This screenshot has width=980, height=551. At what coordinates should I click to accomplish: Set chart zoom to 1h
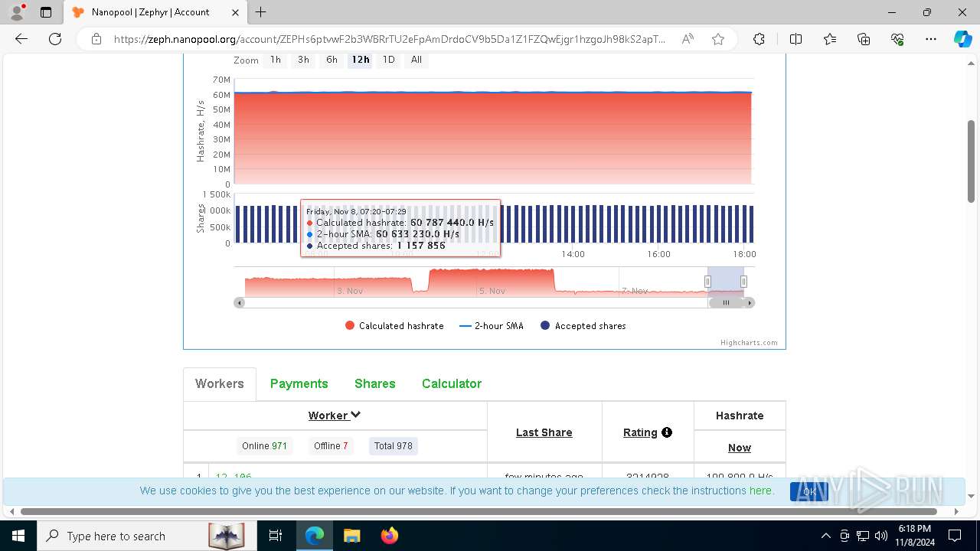(276, 60)
